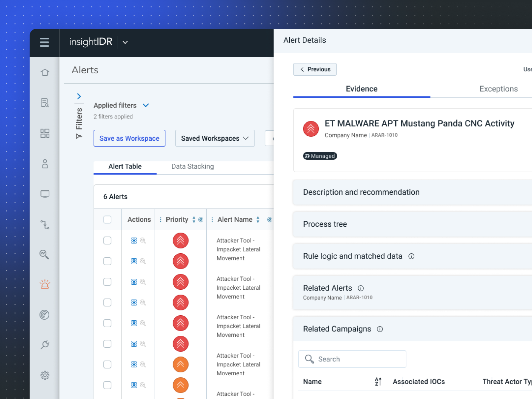This screenshot has height=399, width=532.
Task: Open the hamburger navigation menu
Action: 44,42
